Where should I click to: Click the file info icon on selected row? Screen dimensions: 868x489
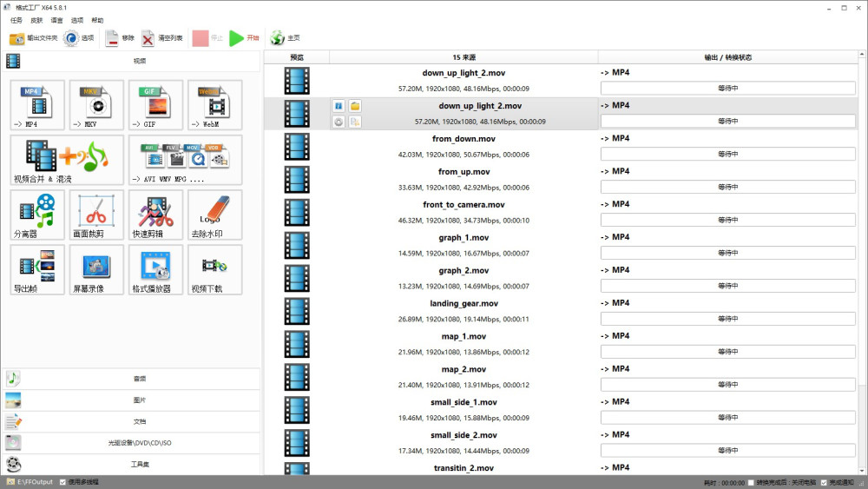pos(339,106)
